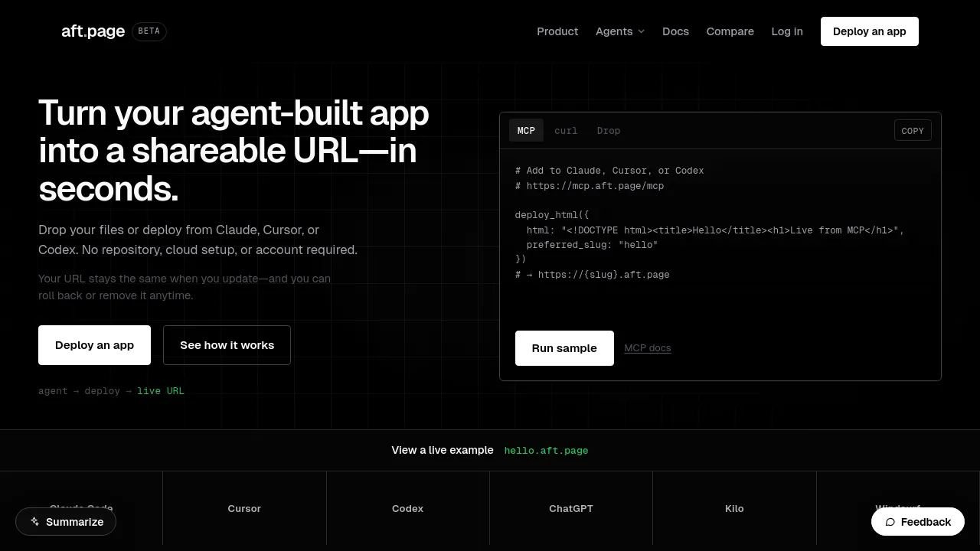Click the 'preferred_slug: "hello"' code line
The height and width of the screenshot is (551, 980).
coord(592,245)
